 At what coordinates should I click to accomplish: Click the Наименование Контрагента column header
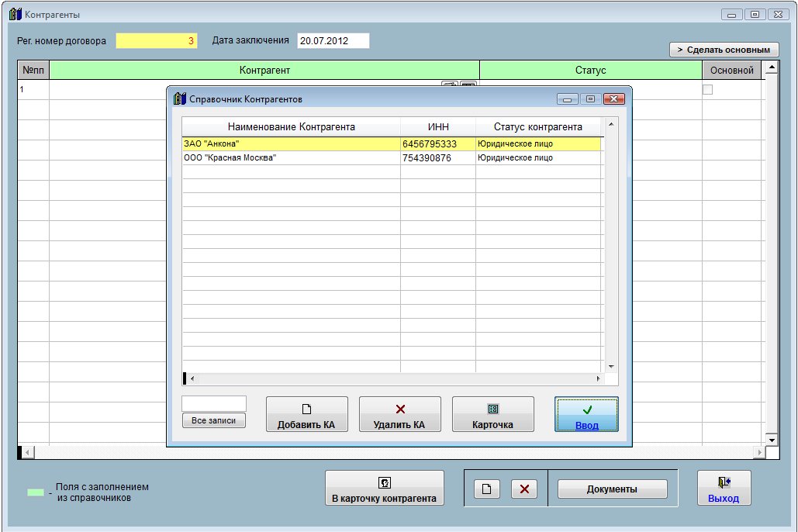[291, 126]
